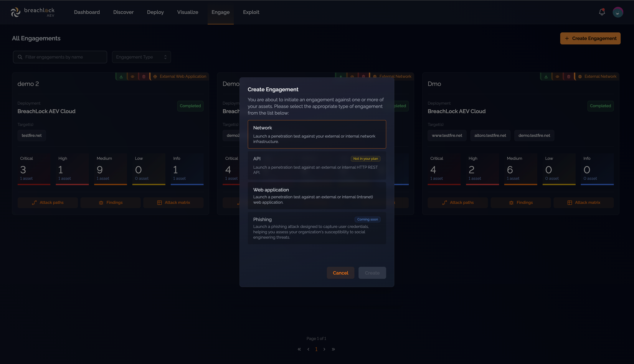Choose the Web application engagement type
Viewport: 634px width, 364px height.
tap(317, 196)
